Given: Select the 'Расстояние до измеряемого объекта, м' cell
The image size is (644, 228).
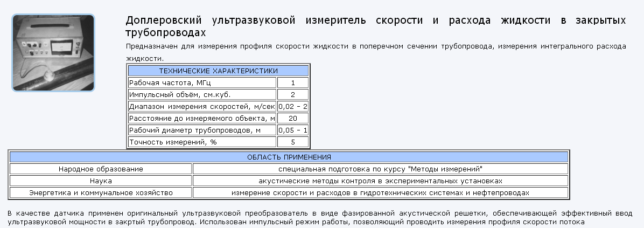Looking at the screenshot, I should [x=202, y=119].
